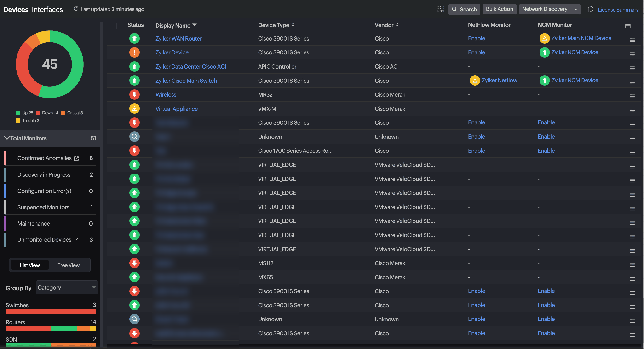Click the critical status icon for Zylker Device
Viewport: 644px width, 349px height.
[x=134, y=52]
